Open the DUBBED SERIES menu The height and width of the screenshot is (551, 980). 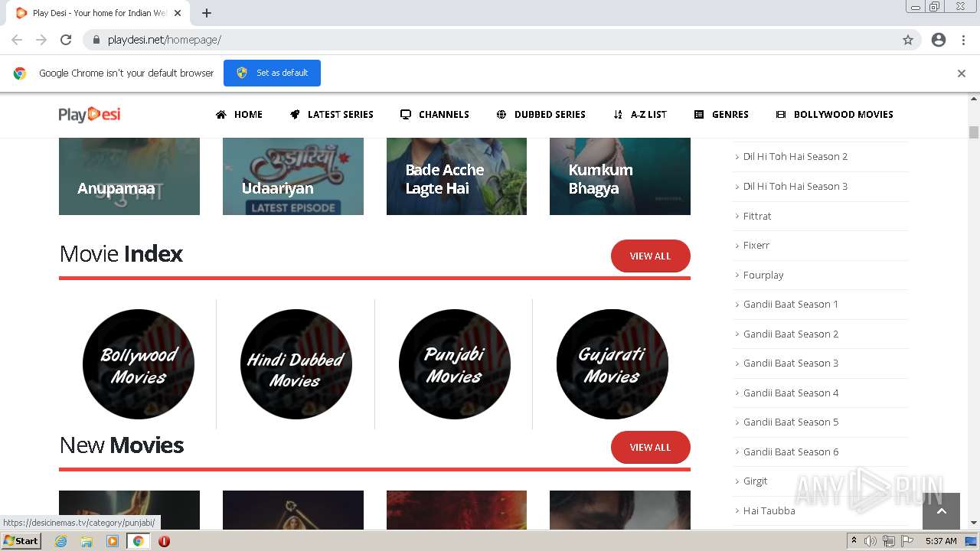point(541,115)
